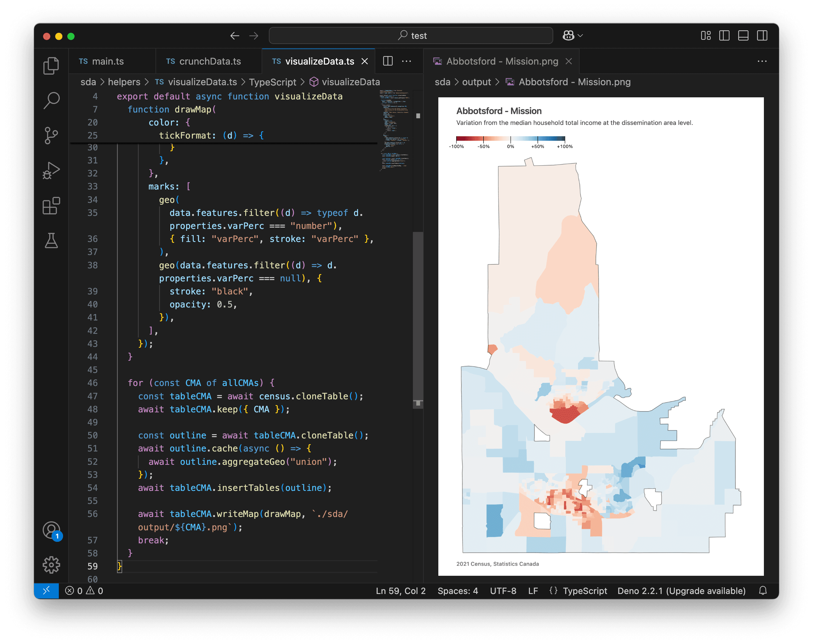Open the visualizeData.ts breadcrumb
813x644 pixels.
196,82
